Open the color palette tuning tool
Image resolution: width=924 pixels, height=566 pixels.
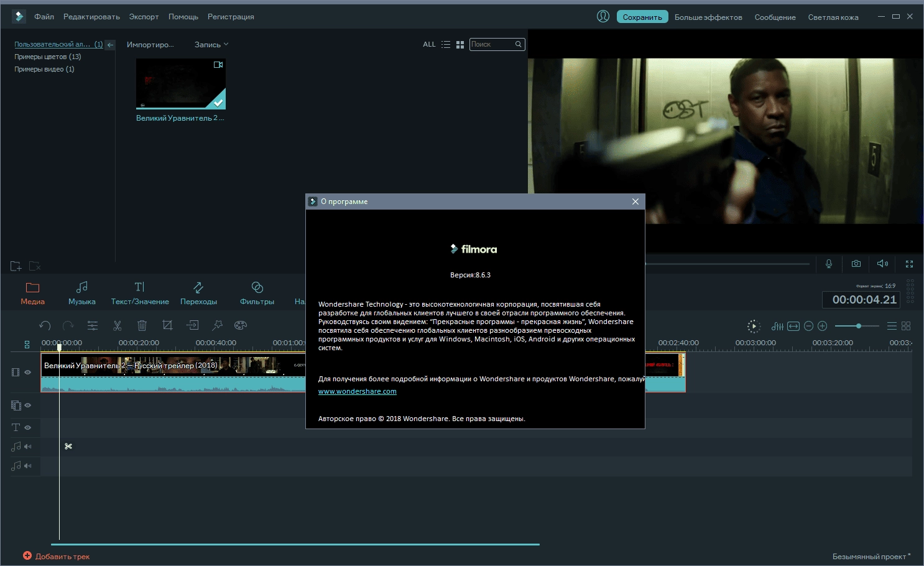[241, 325]
